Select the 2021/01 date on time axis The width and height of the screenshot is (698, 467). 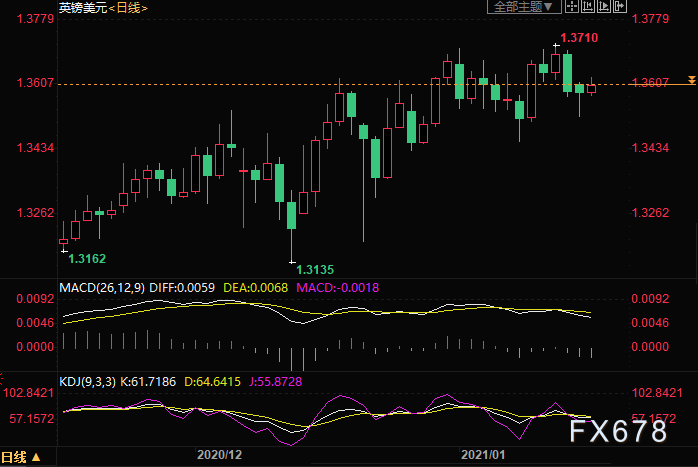[x=485, y=454]
